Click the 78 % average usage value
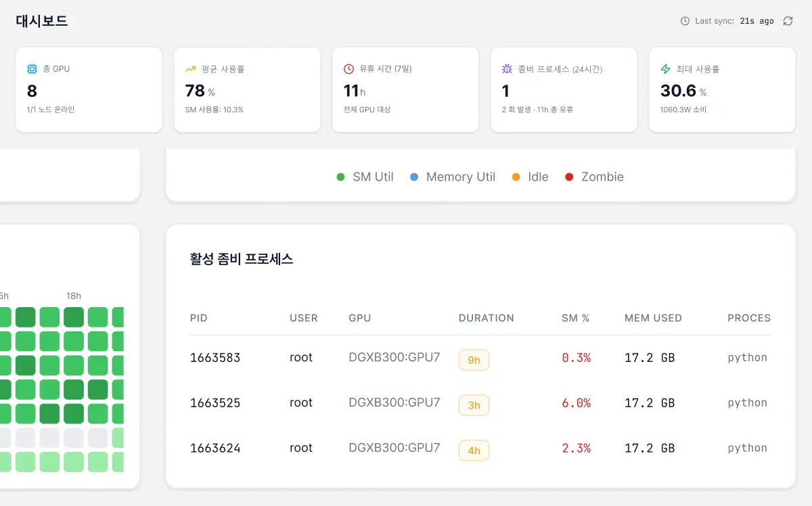The width and height of the screenshot is (812, 506). [200, 91]
